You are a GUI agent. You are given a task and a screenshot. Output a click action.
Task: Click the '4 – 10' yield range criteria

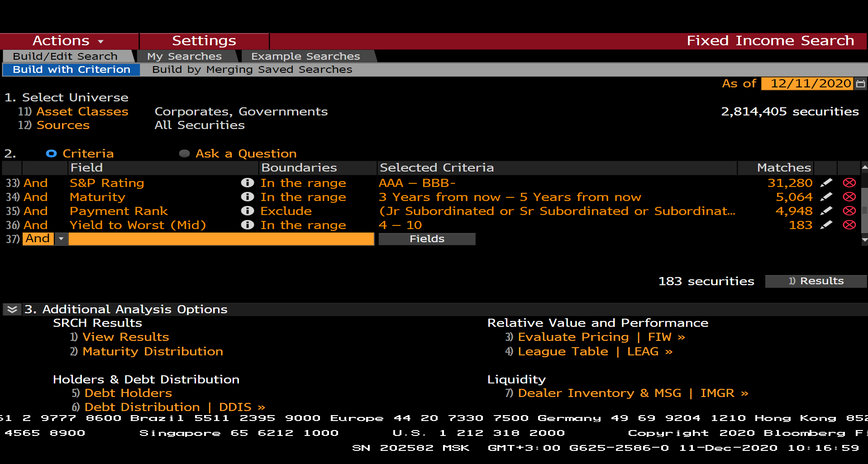coord(401,225)
